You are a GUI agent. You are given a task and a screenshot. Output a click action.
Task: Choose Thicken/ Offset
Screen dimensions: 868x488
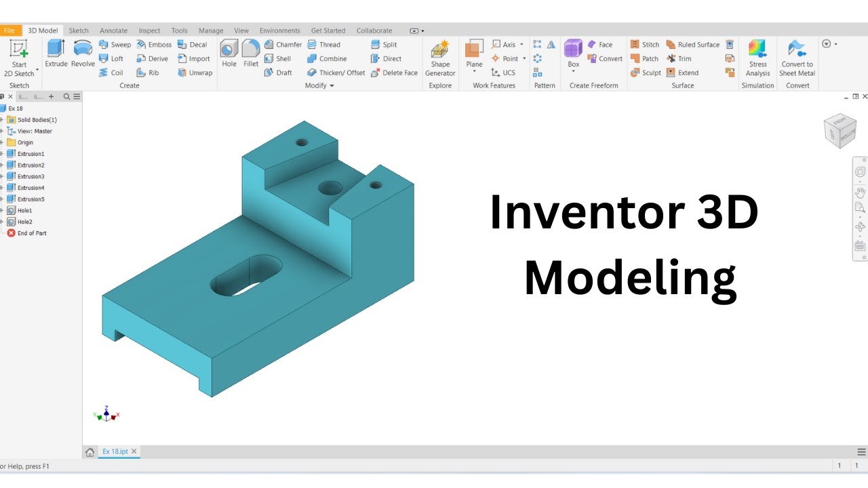click(x=336, y=73)
